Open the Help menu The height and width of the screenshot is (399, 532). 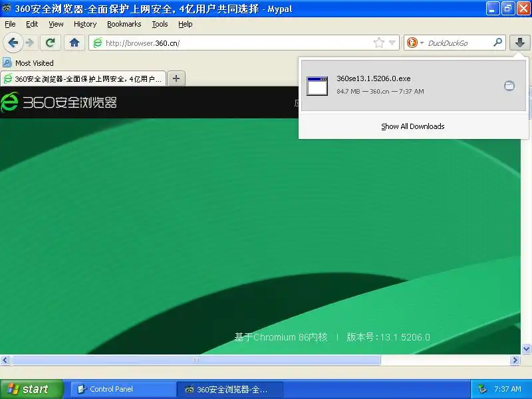(x=186, y=24)
